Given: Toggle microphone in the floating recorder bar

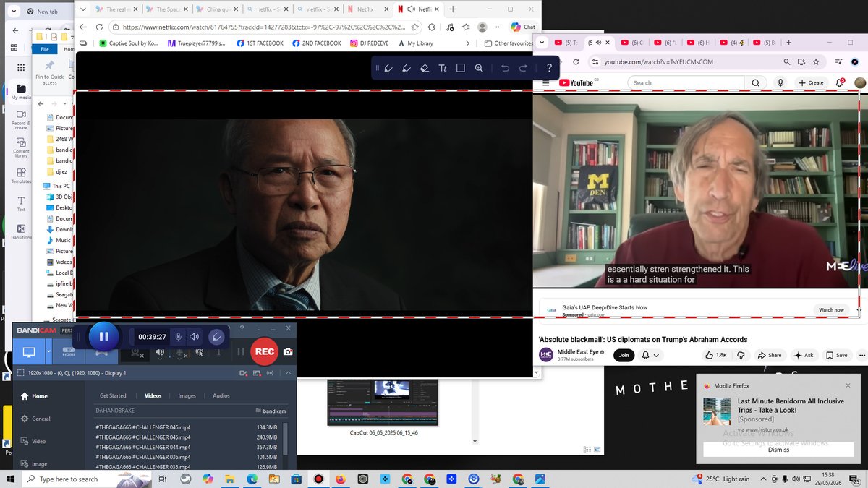Looking at the screenshot, I should click(179, 337).
